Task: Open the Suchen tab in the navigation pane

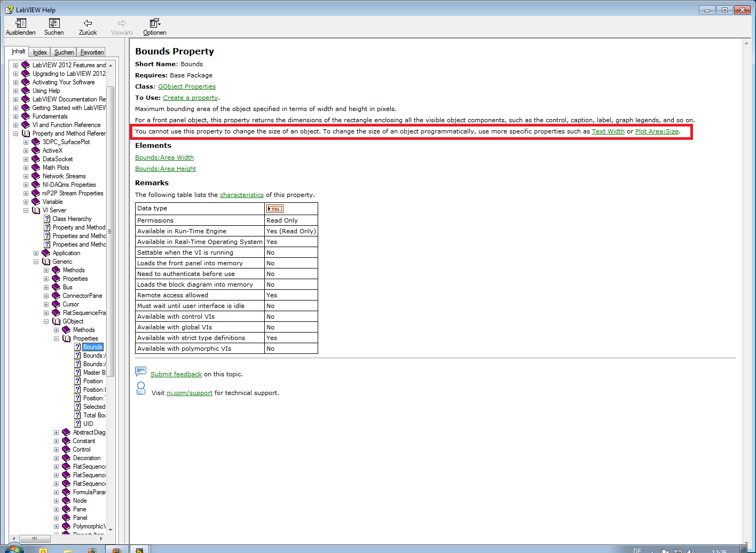Action: coord(64,52)
